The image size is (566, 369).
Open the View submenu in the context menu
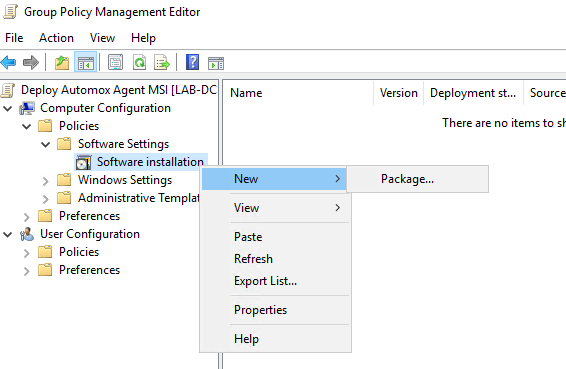click(275, 208)
